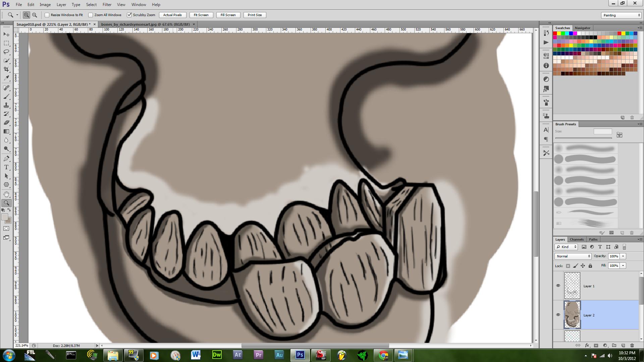Select the Pen tool

click(6, 159)
